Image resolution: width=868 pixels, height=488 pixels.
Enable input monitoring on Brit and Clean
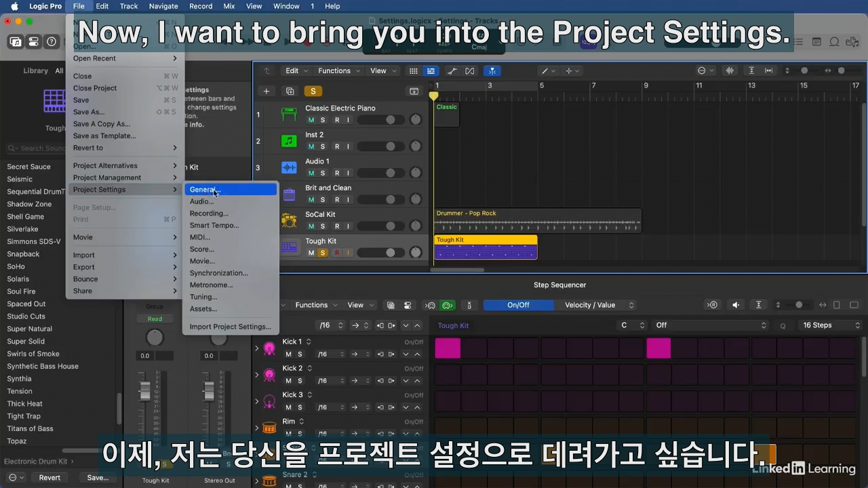click(349, 199)
